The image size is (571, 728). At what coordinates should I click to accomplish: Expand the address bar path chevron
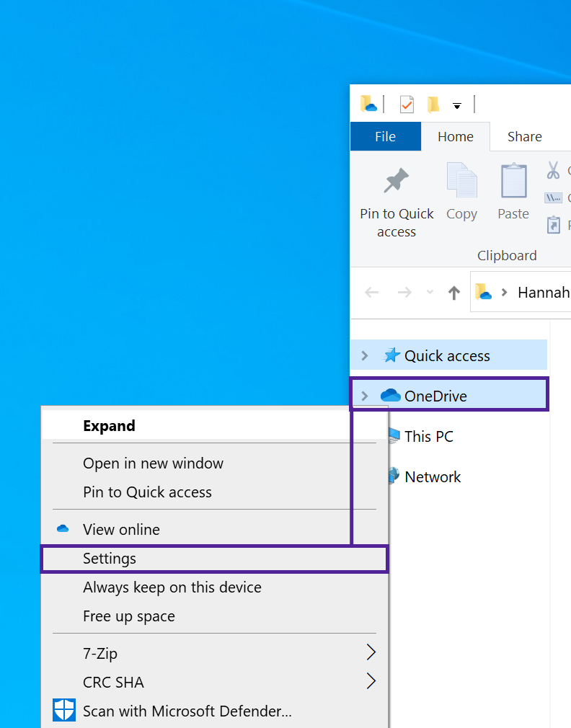(504, 293)
